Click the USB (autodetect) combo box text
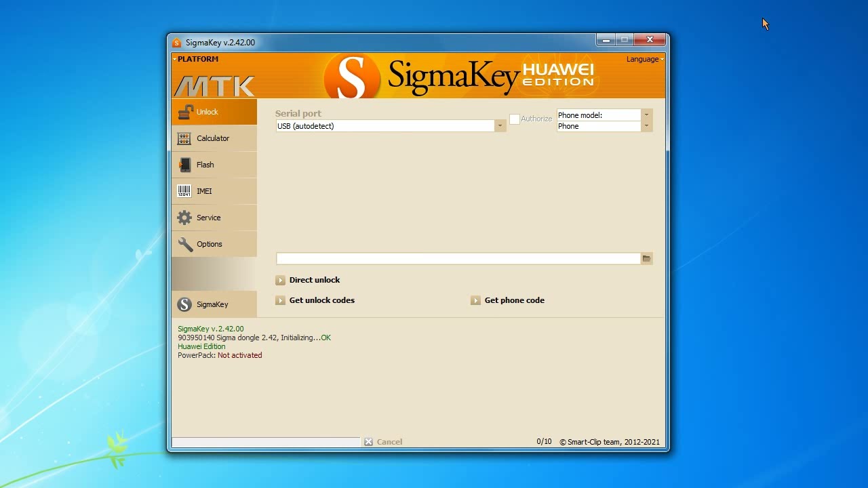Image resolution: width=868 pixels, height=488 pixels. tap(306, 126)
